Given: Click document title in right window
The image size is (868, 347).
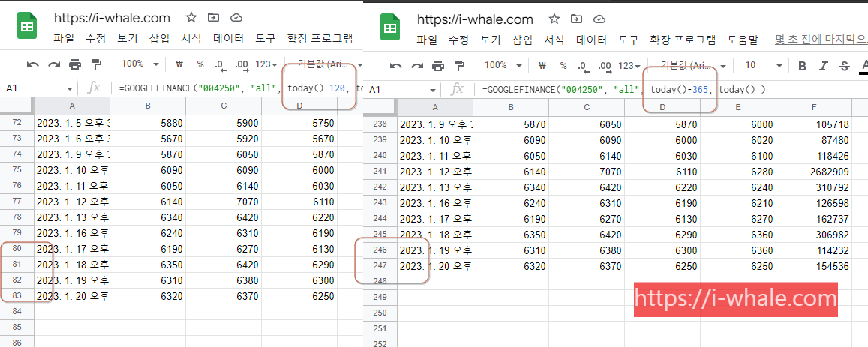Looking at the screenshot, I should point(475,19).
